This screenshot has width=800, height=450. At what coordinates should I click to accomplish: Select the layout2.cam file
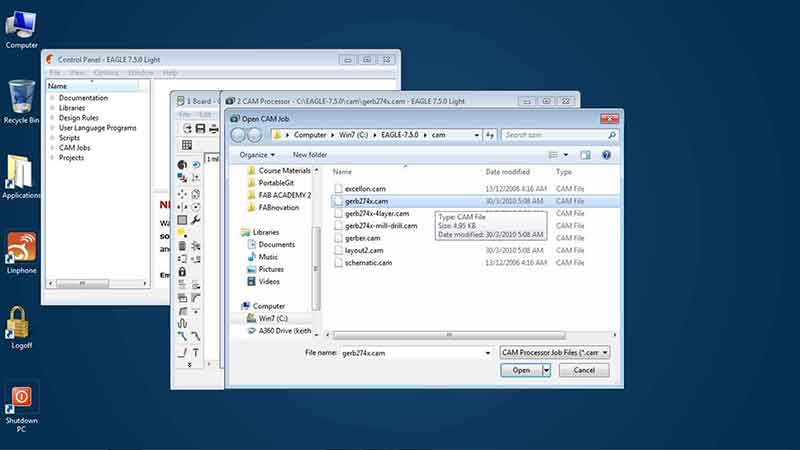pyautogui.click(x=364, y=251)
